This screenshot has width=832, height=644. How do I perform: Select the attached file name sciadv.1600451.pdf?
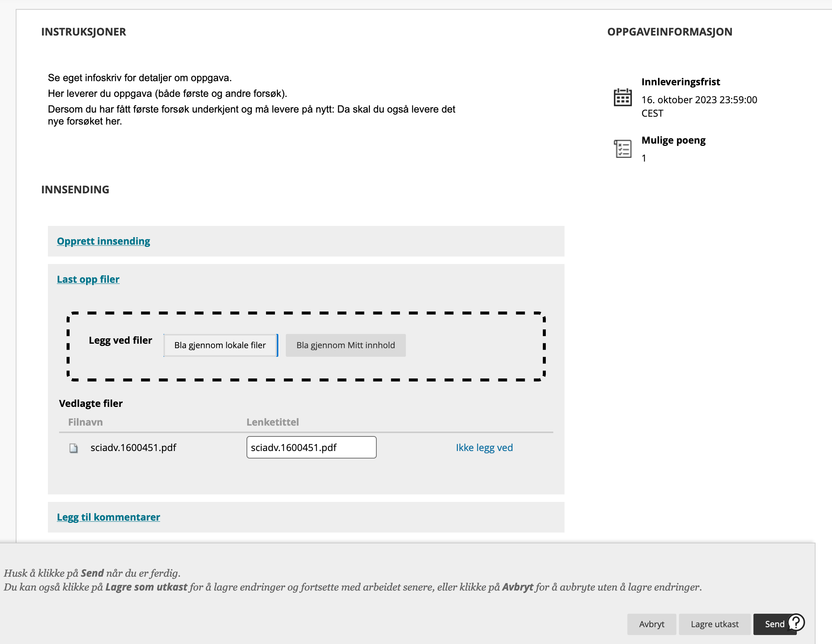(x=133, y=448)
